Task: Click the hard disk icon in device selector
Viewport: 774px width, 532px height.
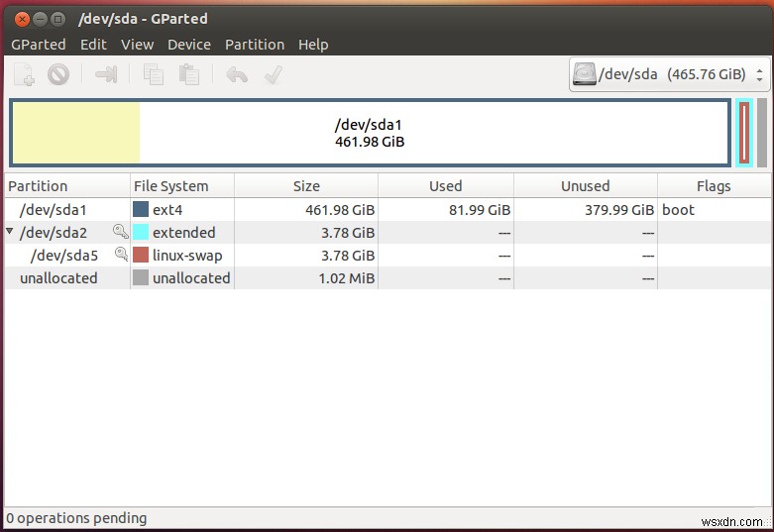Action: point(584,74)
